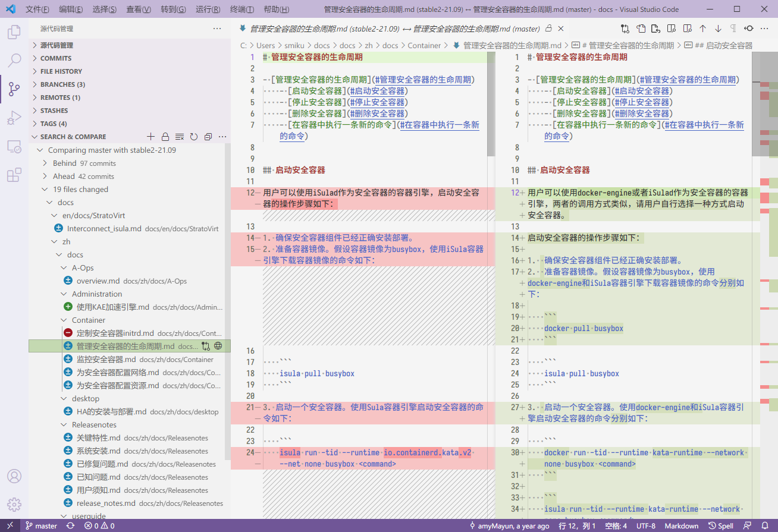Open the 选择(S) menu

tap(105, 10)
